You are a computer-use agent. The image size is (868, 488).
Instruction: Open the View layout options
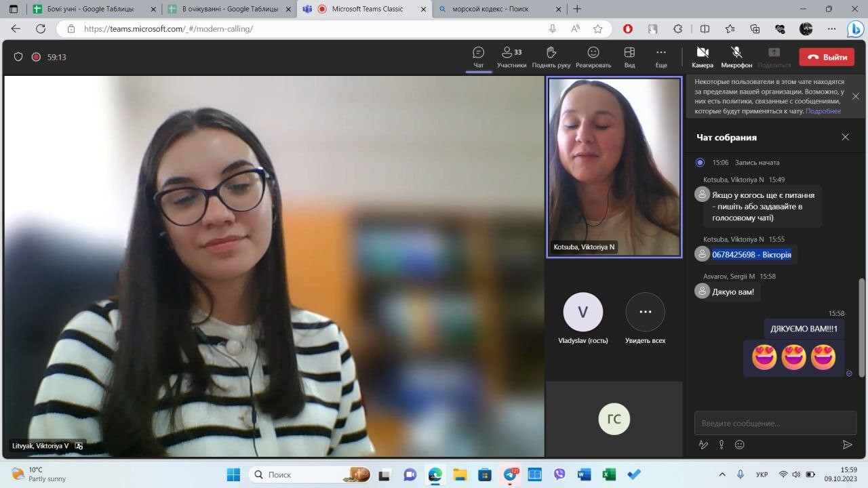point(629,57)
